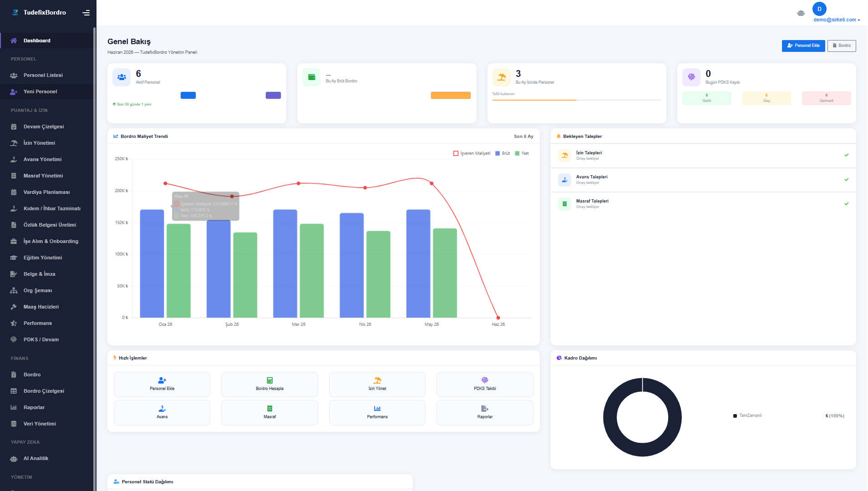This screenshot has width=868, height=491.
Task: Collapse sidebar using the hamburger menu icon
Action: coord(86,13)
